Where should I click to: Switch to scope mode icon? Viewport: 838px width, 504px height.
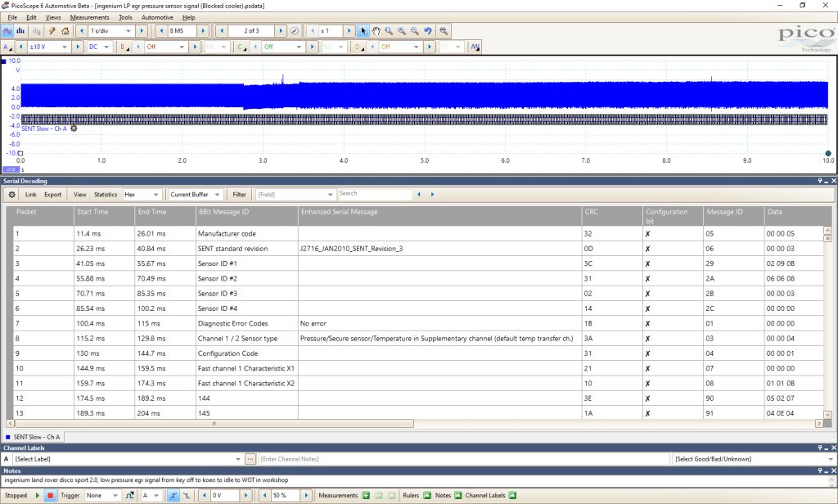pos(7,31)
